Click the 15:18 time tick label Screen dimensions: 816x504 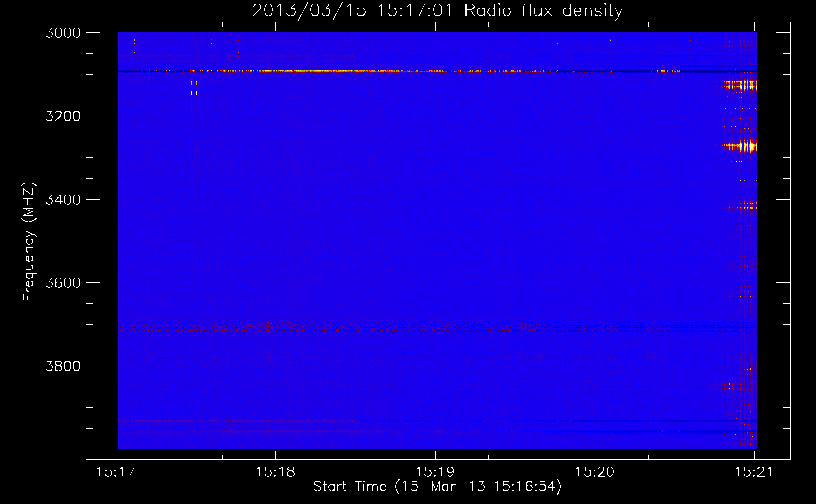coord(275,472)
